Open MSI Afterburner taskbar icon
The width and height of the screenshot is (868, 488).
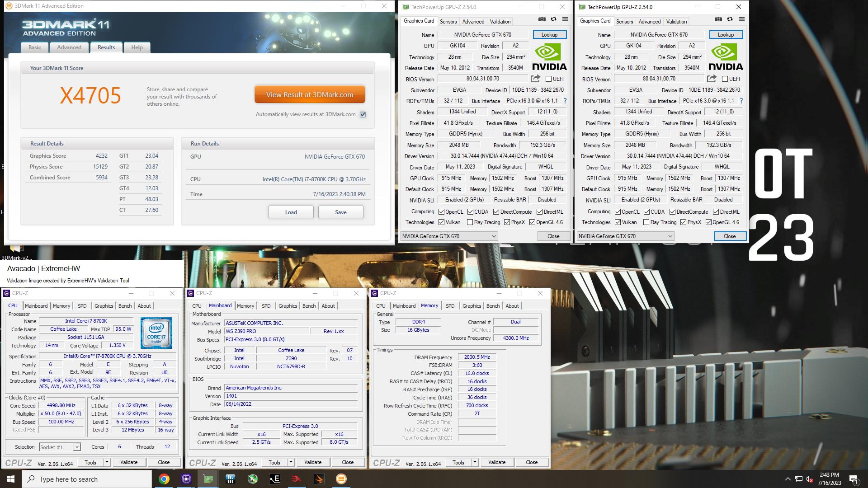(319, 479)
